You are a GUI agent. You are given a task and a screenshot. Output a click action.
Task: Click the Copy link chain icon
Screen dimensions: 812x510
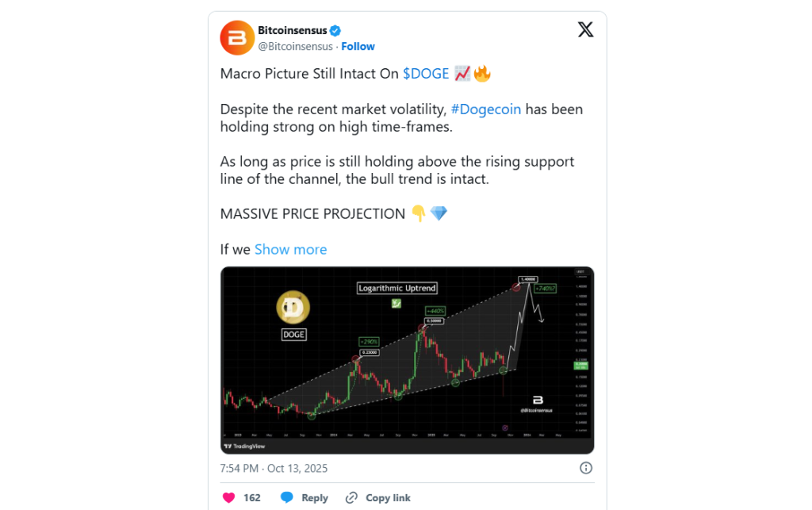(x=352, y=498)
